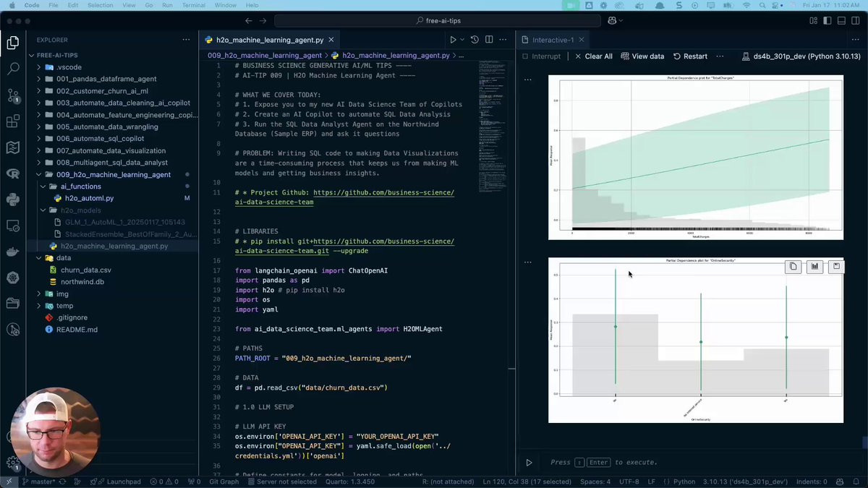Screen dimensions: 868x488
Task: Switch to Interactive-1 tab
Action: 551,40
